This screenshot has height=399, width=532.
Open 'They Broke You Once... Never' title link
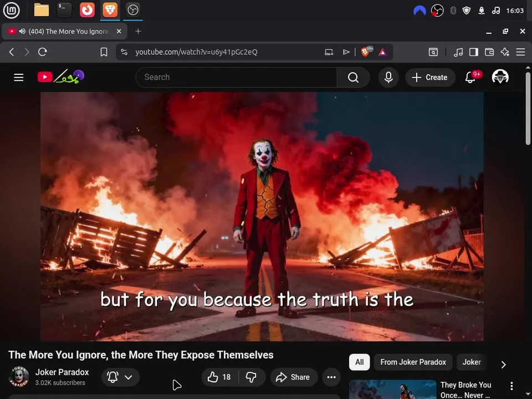[465, 390]
